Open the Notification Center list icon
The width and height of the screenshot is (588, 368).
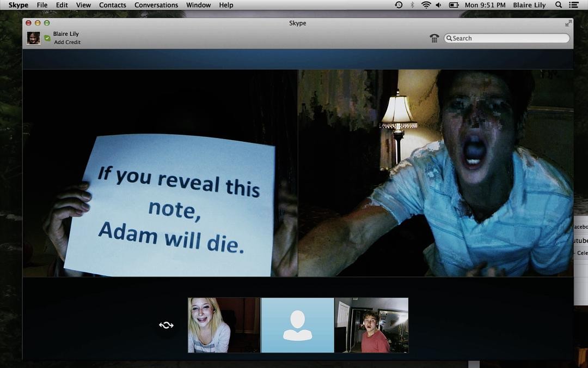point(573,5)
